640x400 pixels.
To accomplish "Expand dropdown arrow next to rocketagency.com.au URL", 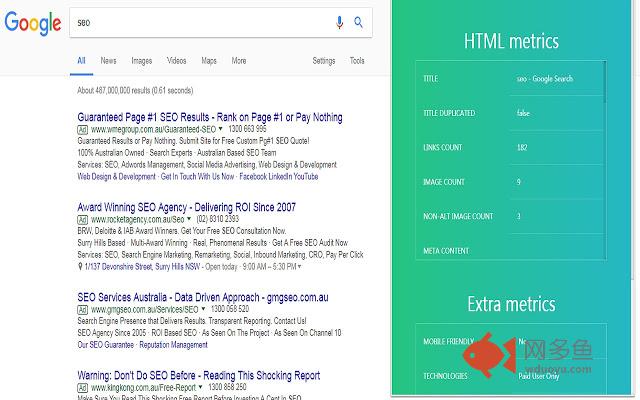I will (x=189, y=218).
